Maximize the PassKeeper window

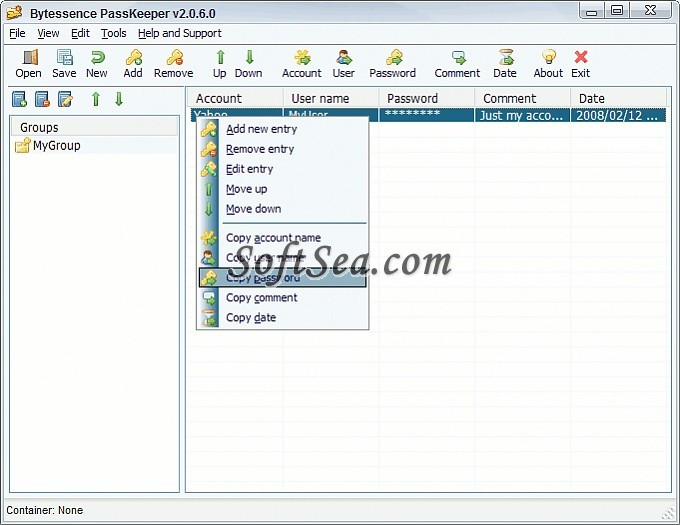point(617,11)
